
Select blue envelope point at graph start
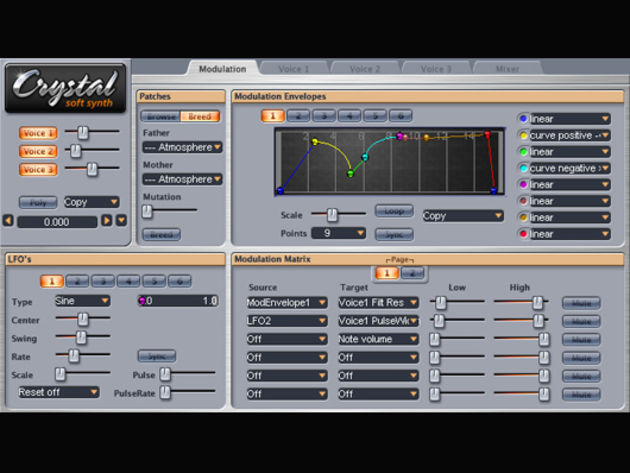click(x=280, y=190)
